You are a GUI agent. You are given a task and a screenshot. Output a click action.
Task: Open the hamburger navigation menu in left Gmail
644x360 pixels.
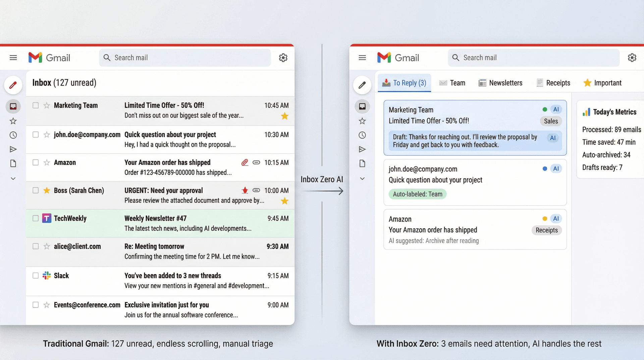tap(13, 57)
